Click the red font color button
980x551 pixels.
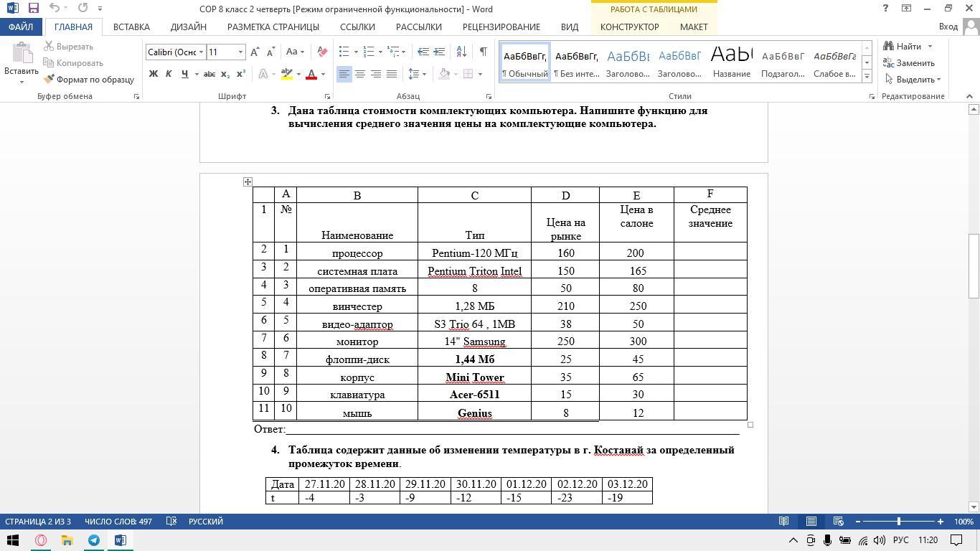(x=311, y=74)
